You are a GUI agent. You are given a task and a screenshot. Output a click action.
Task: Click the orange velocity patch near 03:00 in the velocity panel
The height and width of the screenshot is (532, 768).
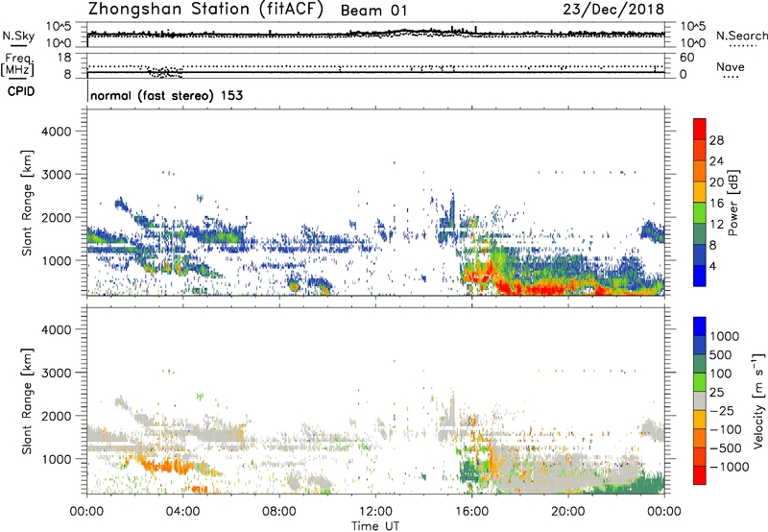164,466
